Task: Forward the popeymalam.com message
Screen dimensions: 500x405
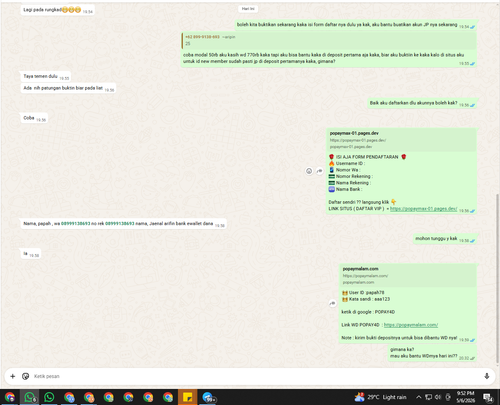Action: pos(332,303)
